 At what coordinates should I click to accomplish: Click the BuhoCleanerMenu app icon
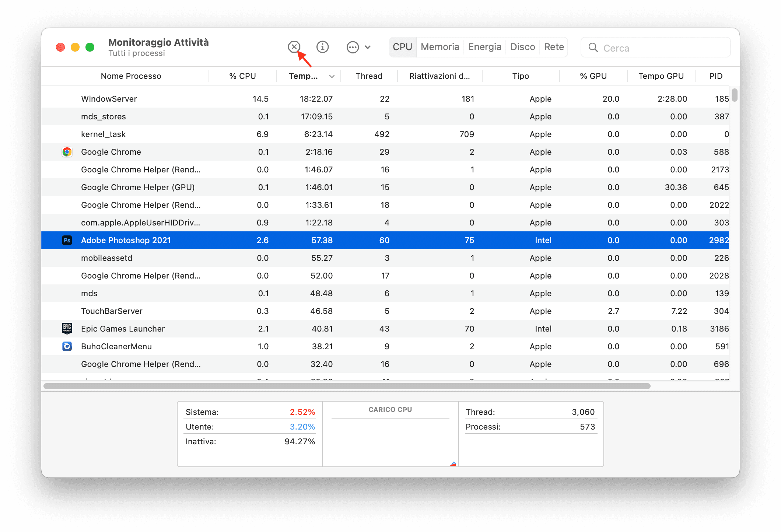(67, 346)
